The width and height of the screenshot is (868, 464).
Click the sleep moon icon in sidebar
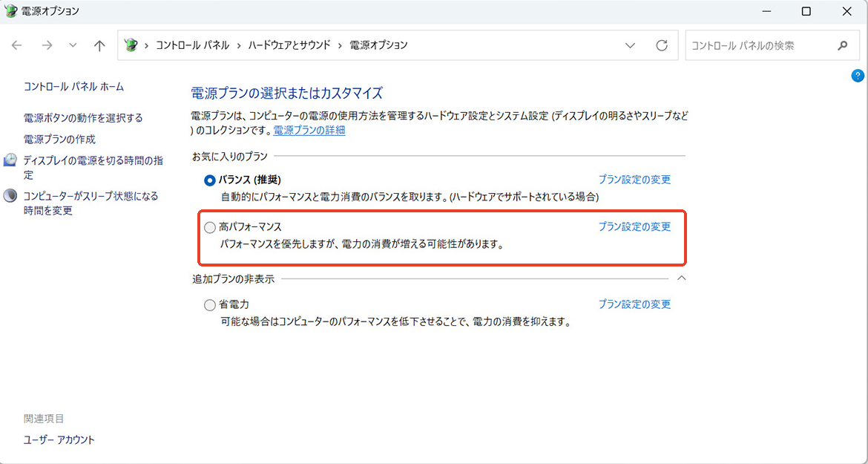[10, 196]
